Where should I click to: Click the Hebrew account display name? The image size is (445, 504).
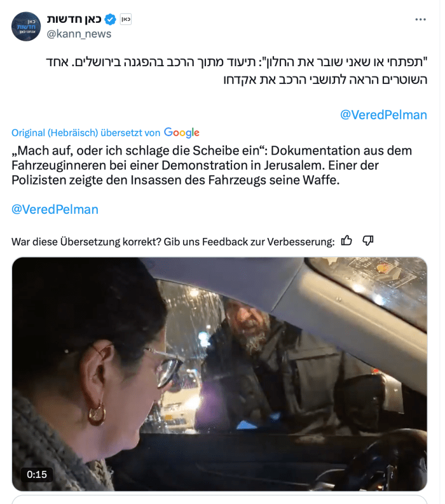click(x=74, y=19)
